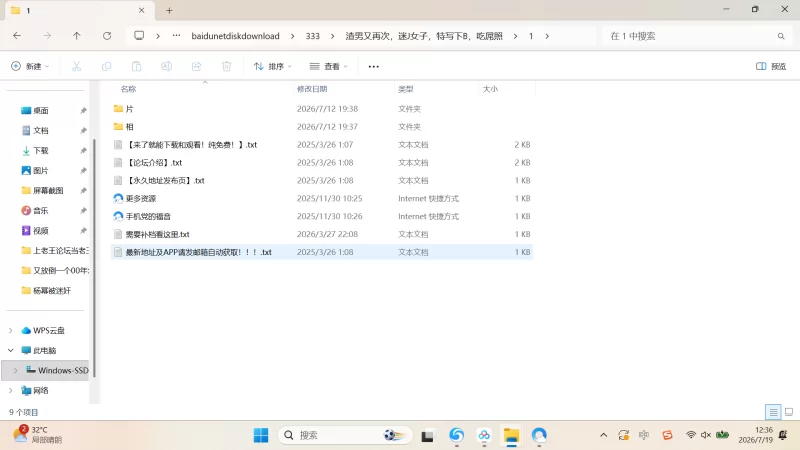Expand chevron after baidunetdiskdownload breadcrumb
Screen dimensions: 800x450
point(292,36)
